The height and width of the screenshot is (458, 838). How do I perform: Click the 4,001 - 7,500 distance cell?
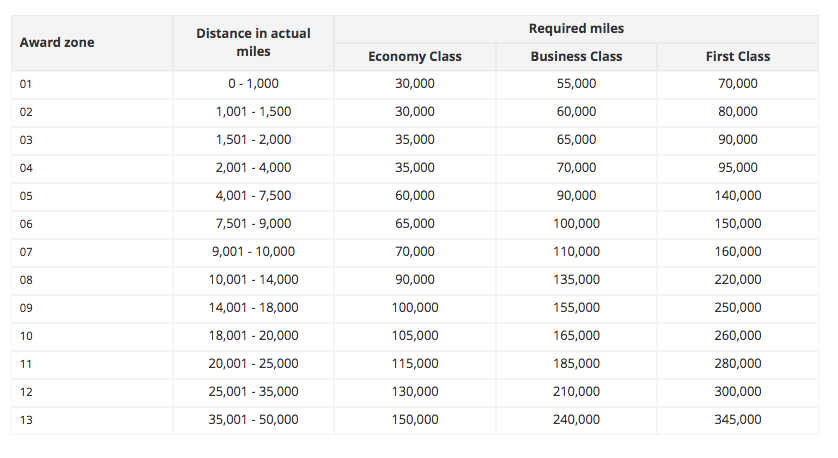click(253, 196)
